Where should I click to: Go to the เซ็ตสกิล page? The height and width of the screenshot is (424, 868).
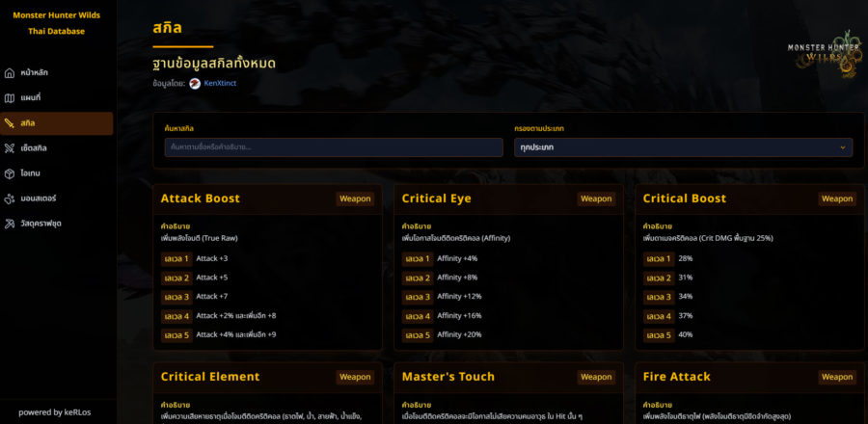57,148
